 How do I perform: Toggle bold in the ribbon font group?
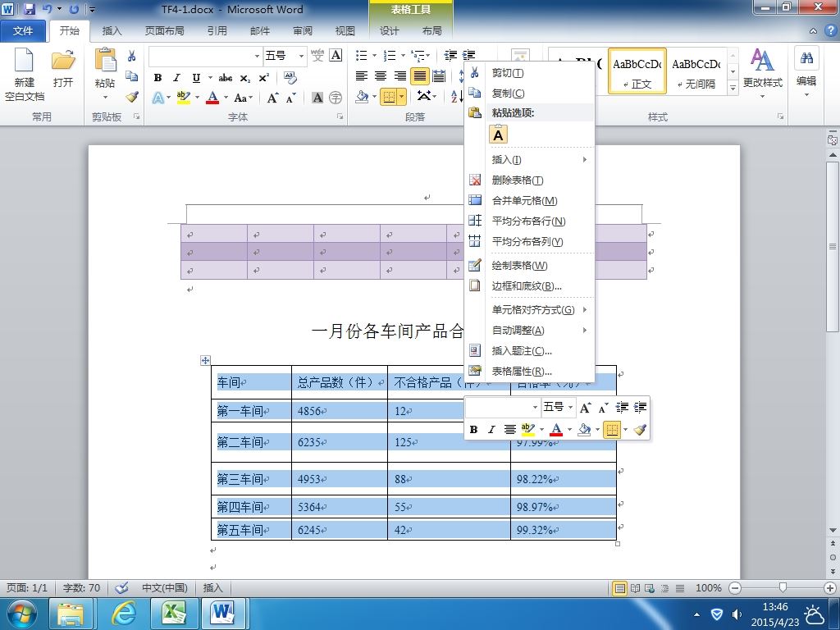pos(157,78)
